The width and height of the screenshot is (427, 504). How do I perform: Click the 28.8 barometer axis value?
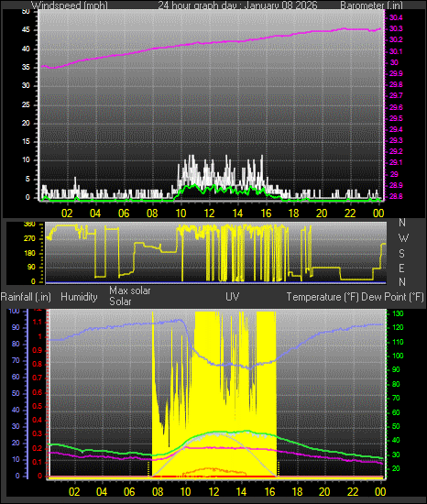(396, 196)
